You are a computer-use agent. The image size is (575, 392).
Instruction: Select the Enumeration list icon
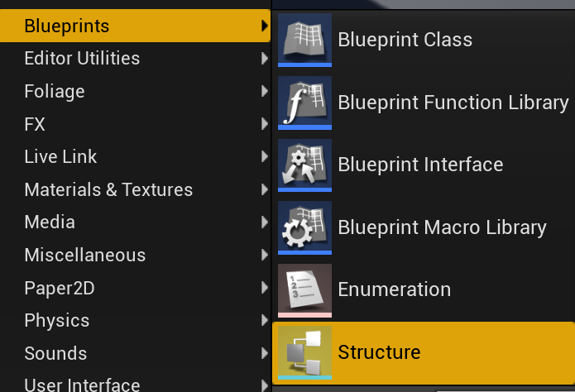304,290
